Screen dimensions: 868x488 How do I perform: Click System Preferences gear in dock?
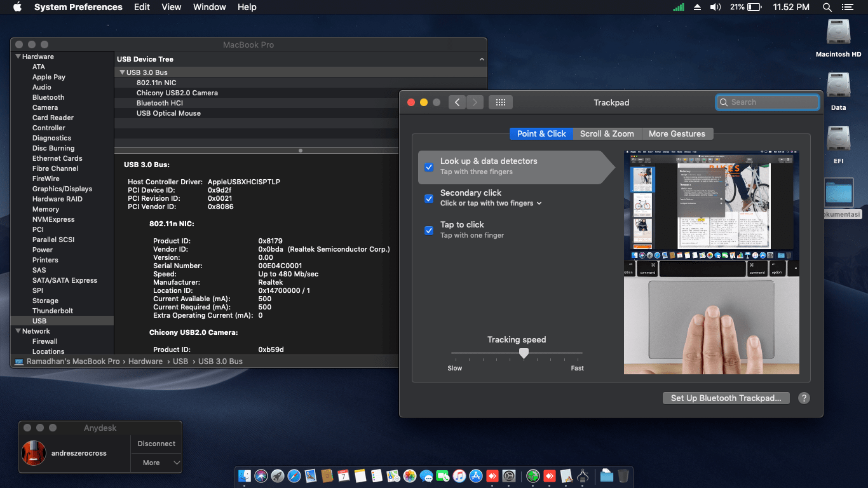point(509,475)
